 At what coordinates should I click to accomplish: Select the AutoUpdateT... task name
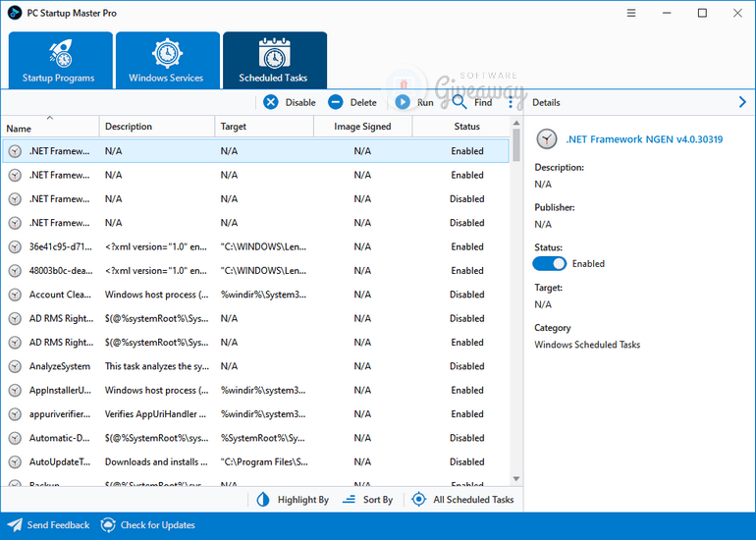pos(60,461)
